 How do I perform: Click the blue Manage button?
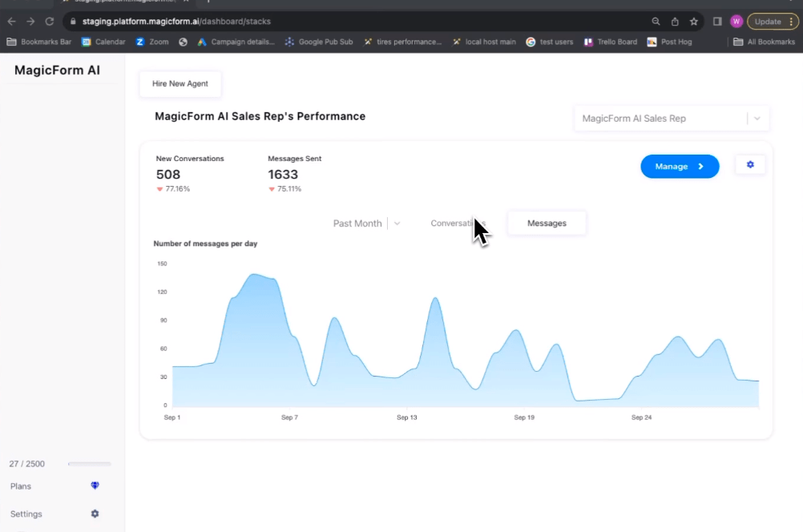[x=680, y=167]
